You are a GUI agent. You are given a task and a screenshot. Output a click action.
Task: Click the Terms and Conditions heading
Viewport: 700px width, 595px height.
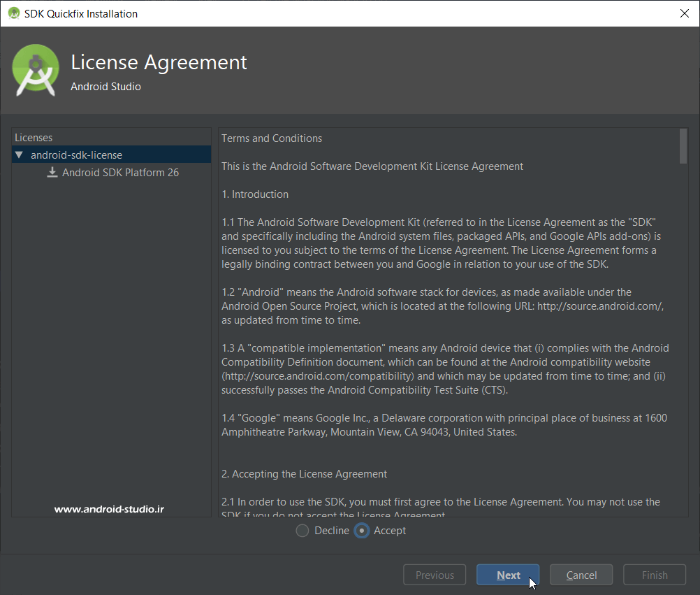coord(272,138)
